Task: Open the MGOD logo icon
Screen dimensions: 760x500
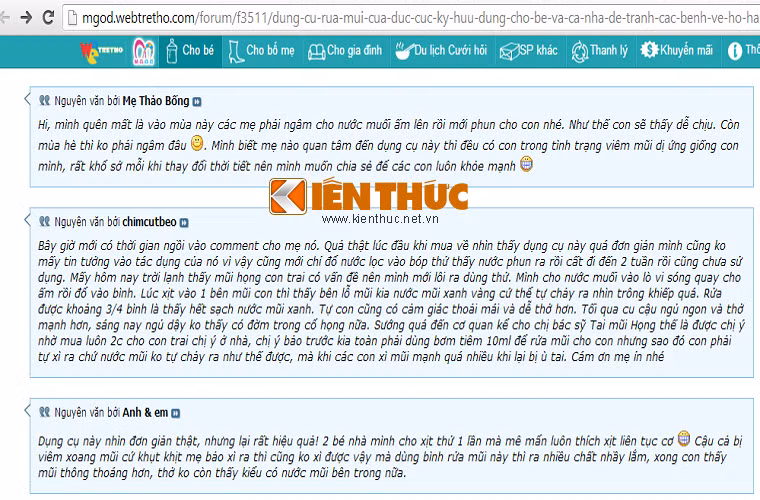Action: click(x=144, y=51)
